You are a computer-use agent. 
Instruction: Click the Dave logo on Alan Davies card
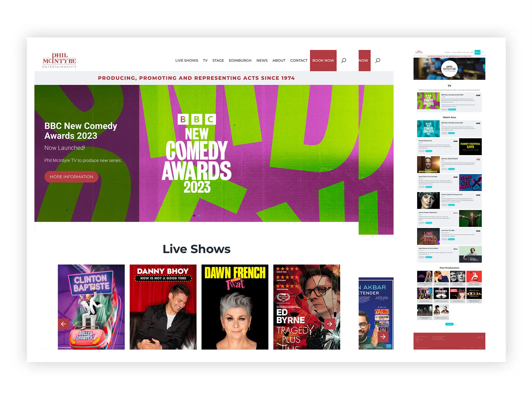point(455,249)
